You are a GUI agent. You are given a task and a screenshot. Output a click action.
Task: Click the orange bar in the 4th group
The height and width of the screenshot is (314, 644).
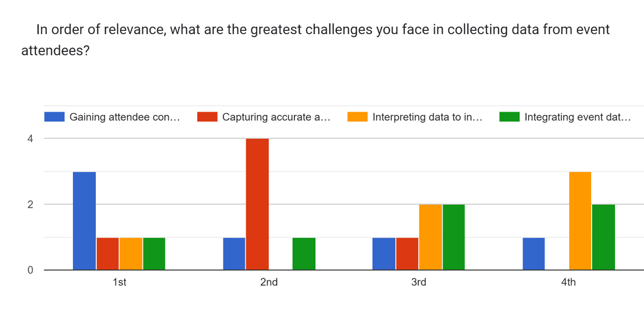(x=580, y=221)
